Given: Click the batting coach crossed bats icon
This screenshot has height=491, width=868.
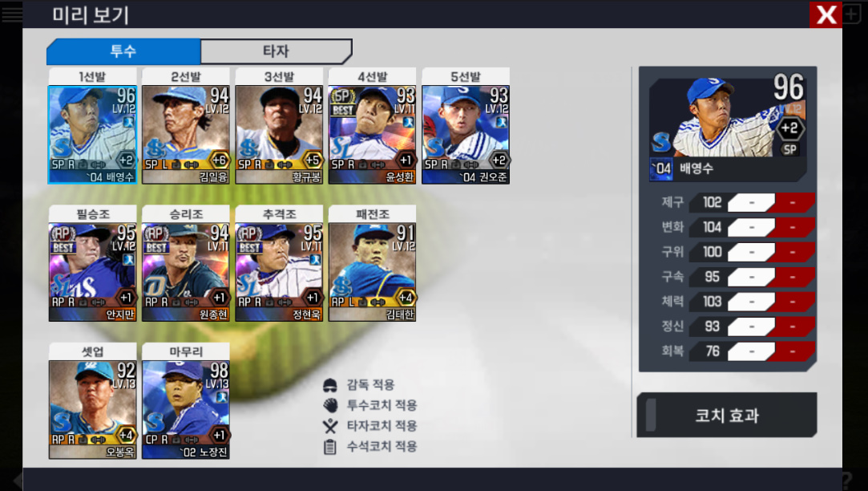Looking at the screenshot, I should coord(330,425).
